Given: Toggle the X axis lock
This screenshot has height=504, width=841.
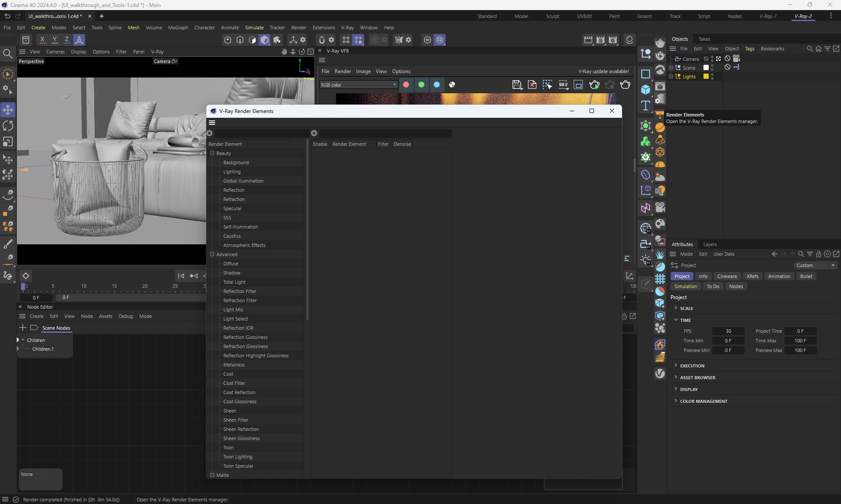Looking at the screenshot, I should [42, 39].
